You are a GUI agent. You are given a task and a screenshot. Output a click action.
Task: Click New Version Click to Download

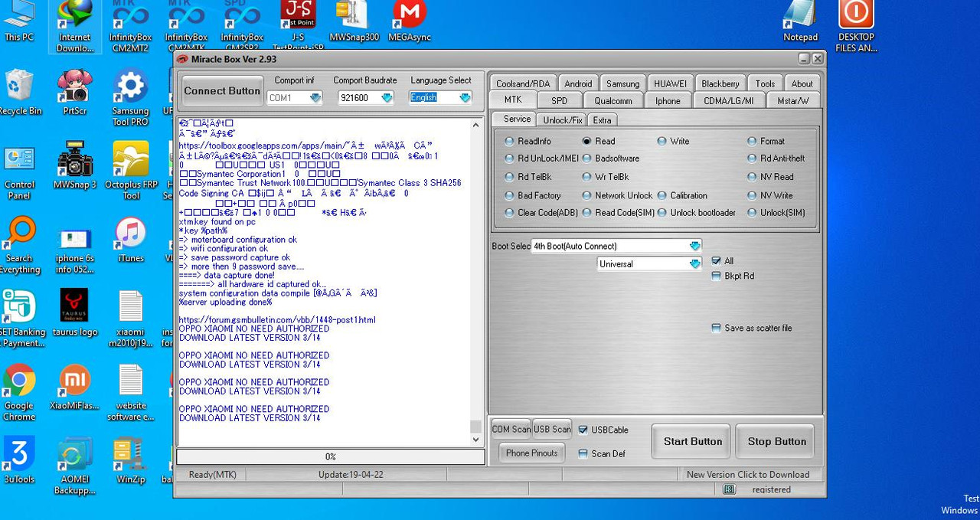point(748,474)
